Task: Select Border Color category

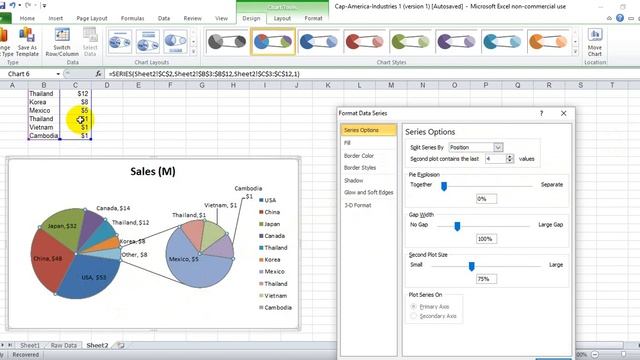Action: tap(359, 156)
